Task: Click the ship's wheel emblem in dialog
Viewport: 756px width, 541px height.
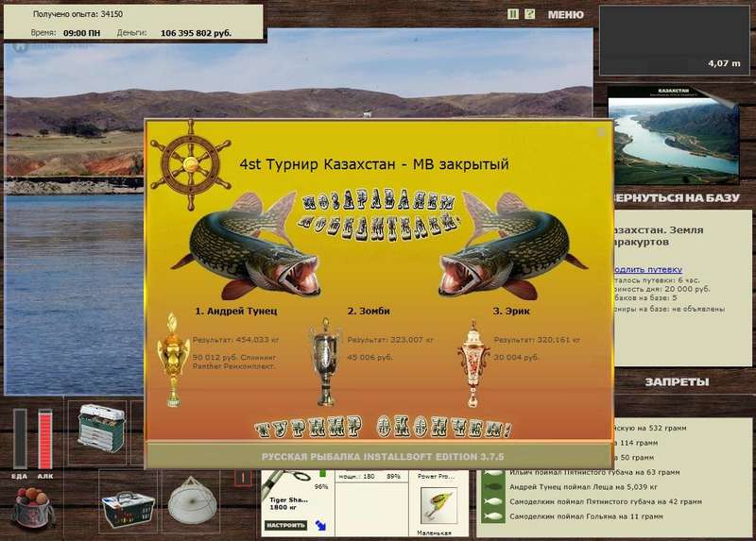Action: point(191,165)
